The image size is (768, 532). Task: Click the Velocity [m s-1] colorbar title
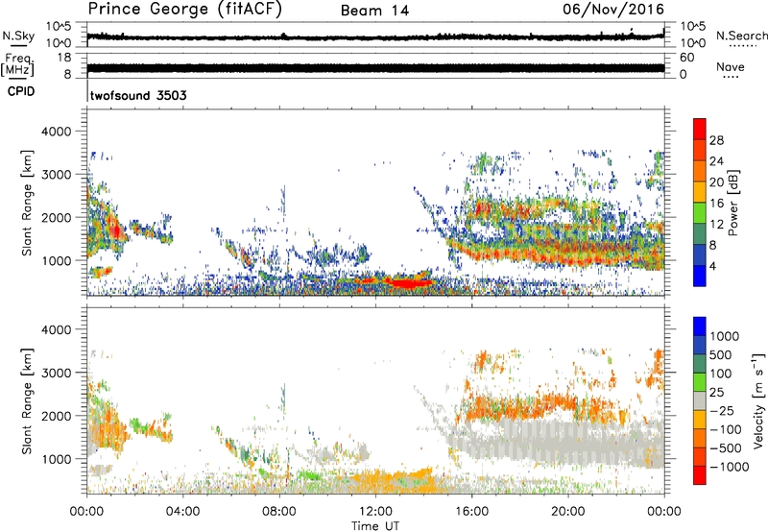point(758,400)
